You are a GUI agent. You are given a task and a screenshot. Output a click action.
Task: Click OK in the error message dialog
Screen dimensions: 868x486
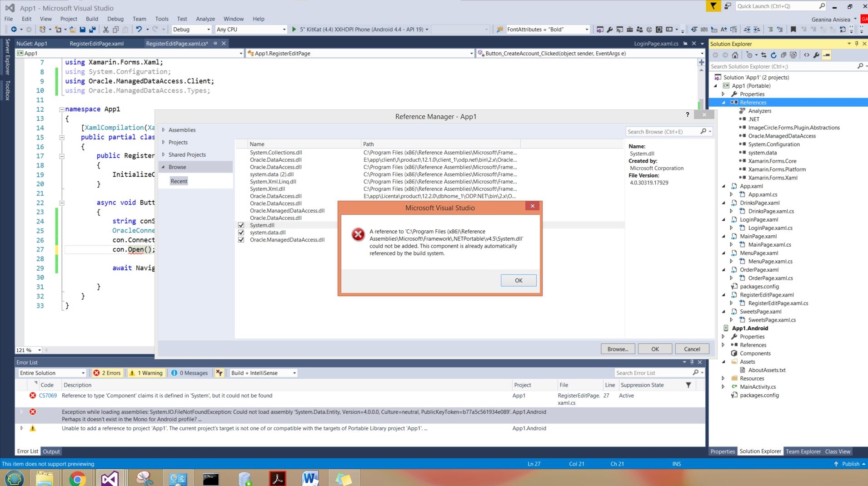(x=519, y=280)
